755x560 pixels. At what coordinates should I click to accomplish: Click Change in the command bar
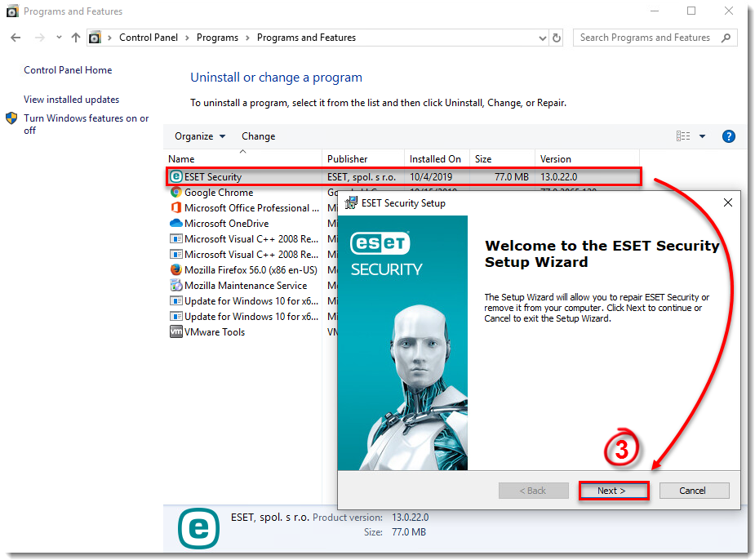(259, 136)
